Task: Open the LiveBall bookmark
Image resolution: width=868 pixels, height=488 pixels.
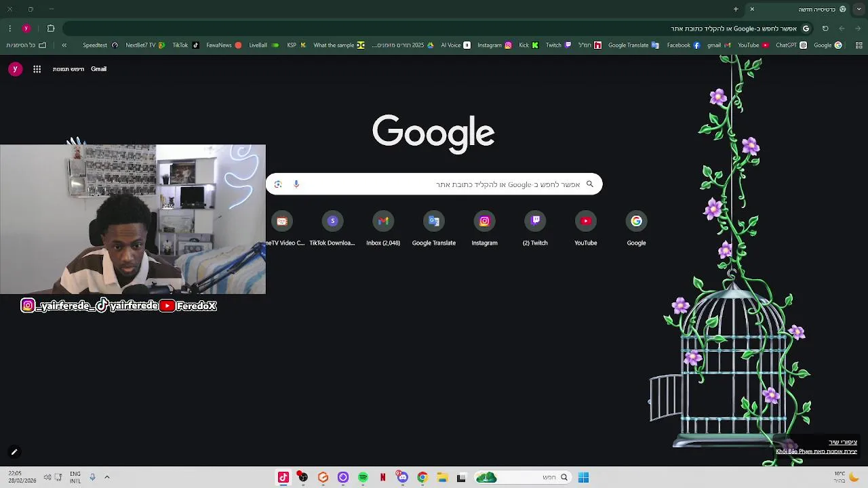Action: point(264,45)
